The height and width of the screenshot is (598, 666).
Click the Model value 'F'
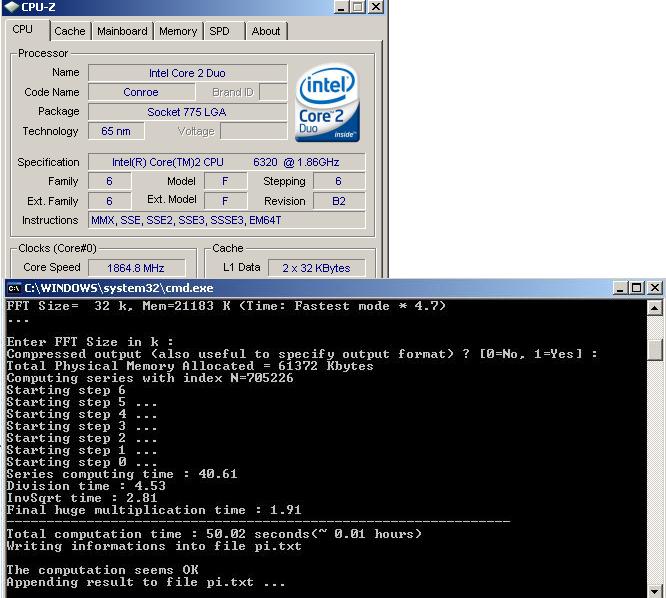(x=226, y=181)
